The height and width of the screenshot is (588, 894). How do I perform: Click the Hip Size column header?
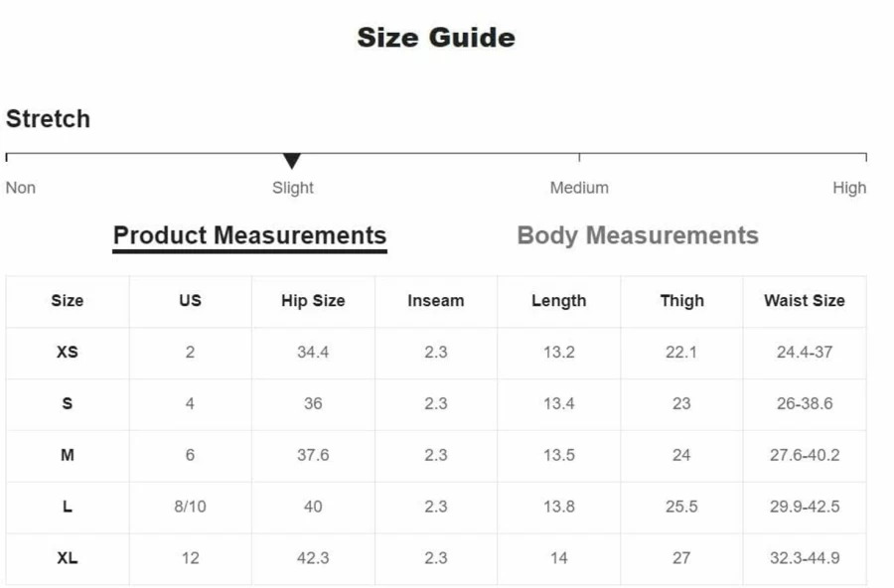313,301
